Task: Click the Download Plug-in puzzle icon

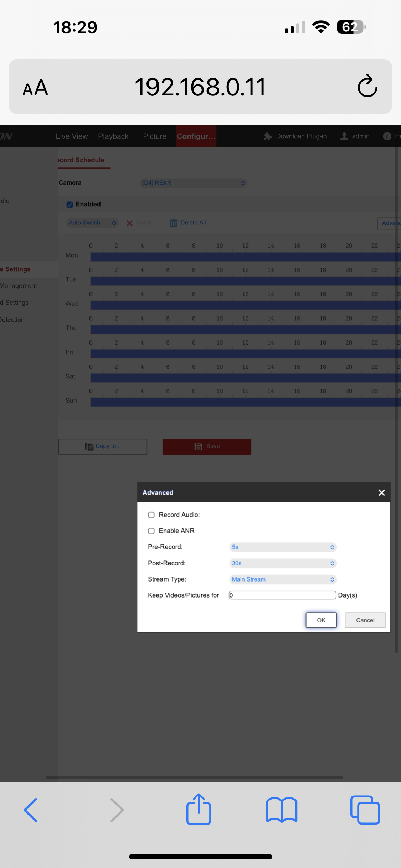Action: [267, 136]
